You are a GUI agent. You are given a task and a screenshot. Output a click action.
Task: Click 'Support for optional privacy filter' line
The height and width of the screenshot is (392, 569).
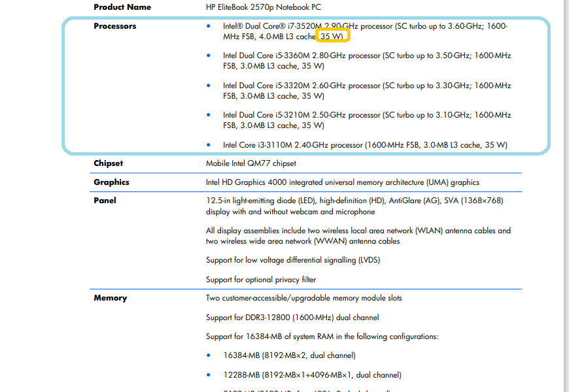pyautogui.click(x=261, y=280)
